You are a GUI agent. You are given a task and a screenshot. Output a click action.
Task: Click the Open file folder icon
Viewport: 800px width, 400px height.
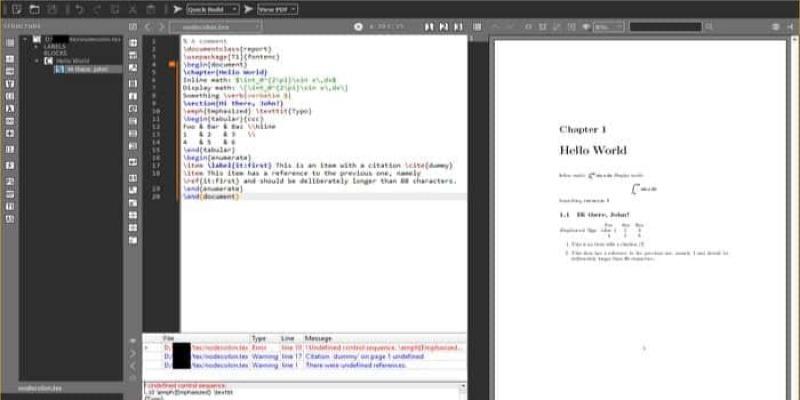[33, 8]
